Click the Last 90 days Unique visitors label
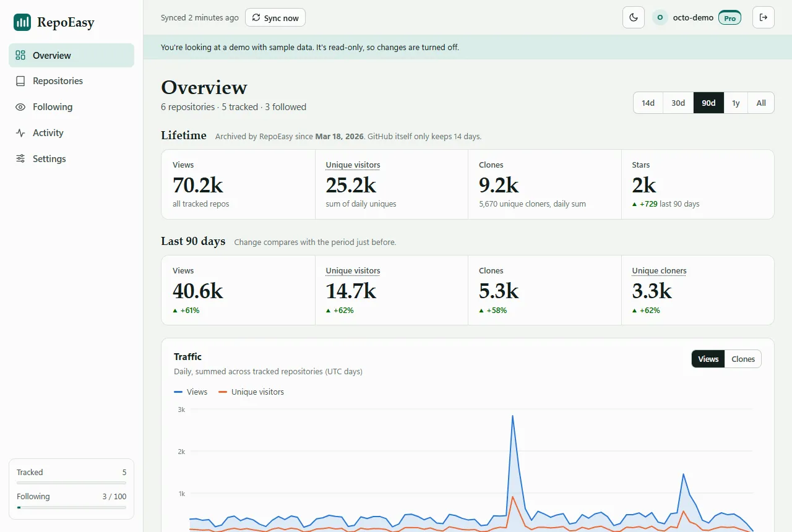 (353, 271)
